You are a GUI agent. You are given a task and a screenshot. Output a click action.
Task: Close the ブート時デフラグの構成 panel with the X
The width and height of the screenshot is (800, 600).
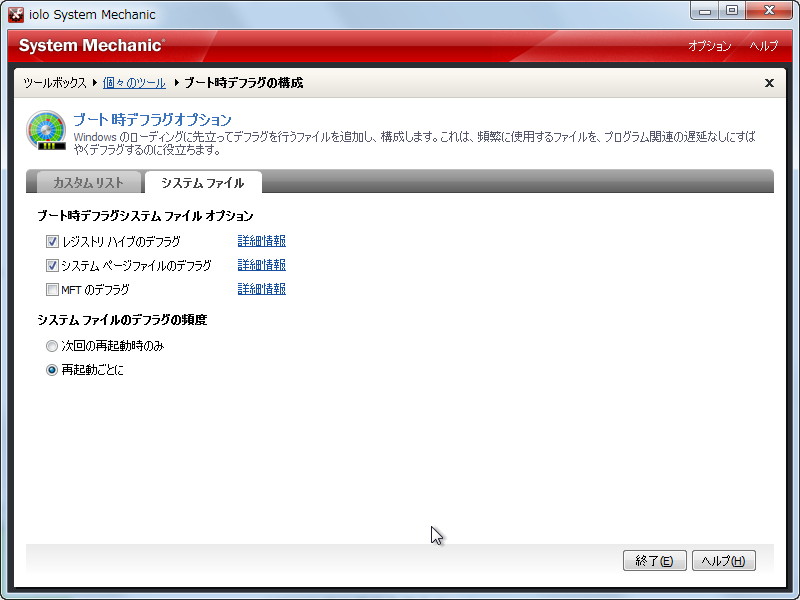[769, 83]
